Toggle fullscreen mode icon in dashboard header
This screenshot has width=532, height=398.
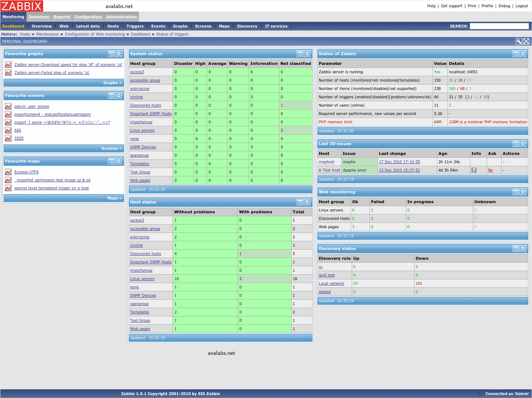tap(526, 41)
